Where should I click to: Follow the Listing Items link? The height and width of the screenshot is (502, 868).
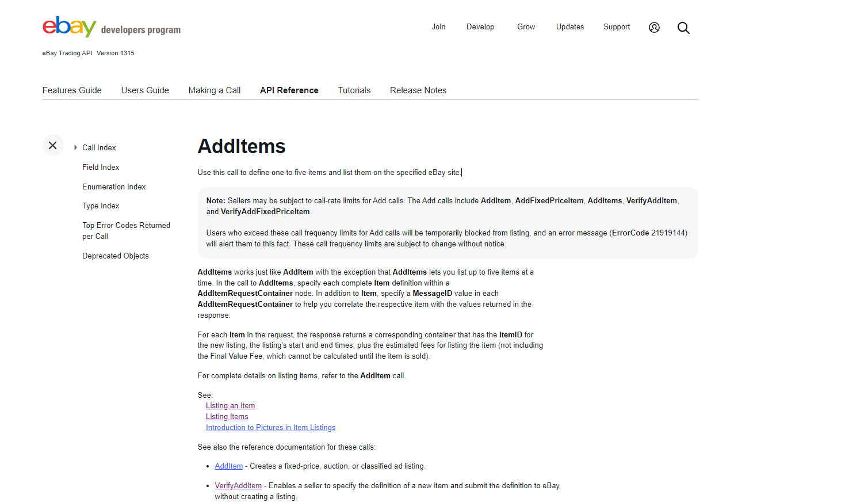coord(227,416)
